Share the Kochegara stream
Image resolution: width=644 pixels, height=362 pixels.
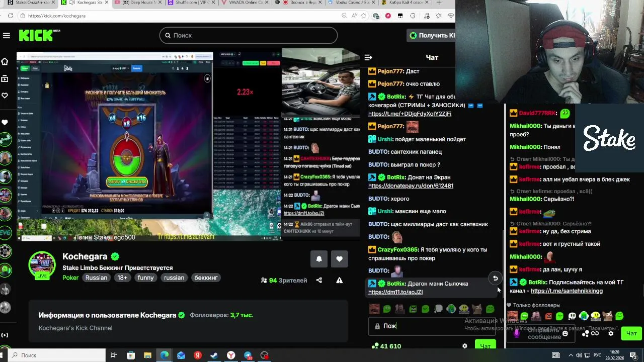point(319,280)
